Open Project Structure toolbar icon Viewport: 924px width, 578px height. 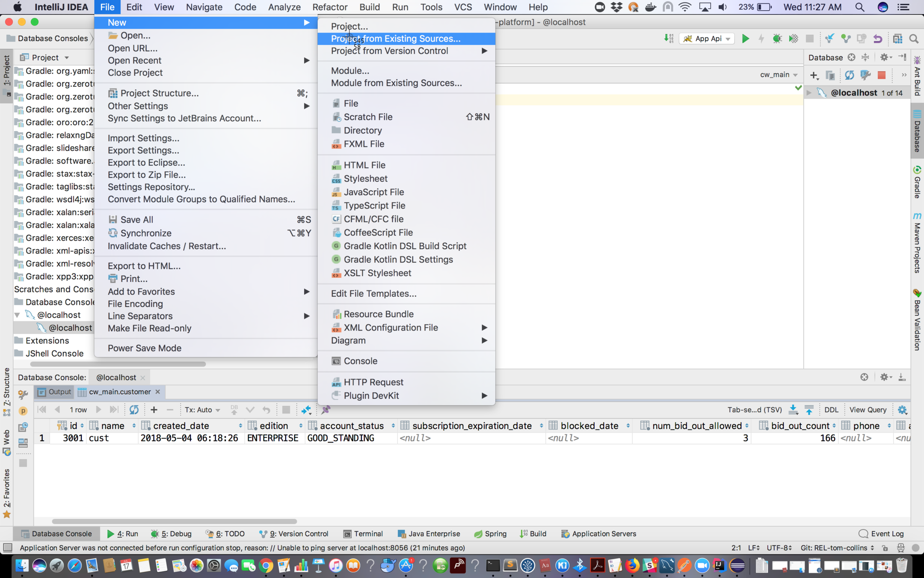pos(897,39)
